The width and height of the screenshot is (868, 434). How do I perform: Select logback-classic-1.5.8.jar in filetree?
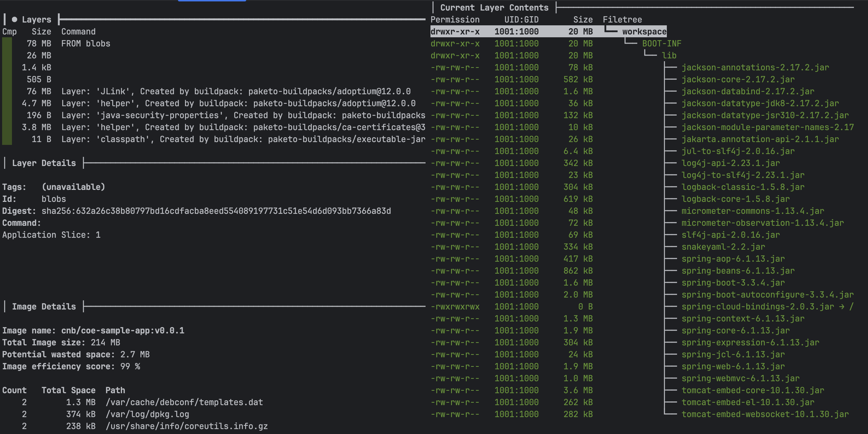(743, 187)
